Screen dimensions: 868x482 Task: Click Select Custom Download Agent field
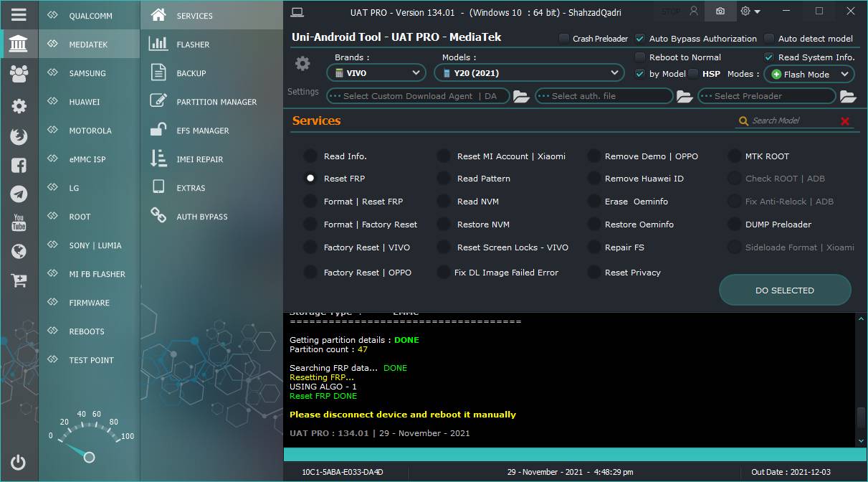(x=419, y=96)
